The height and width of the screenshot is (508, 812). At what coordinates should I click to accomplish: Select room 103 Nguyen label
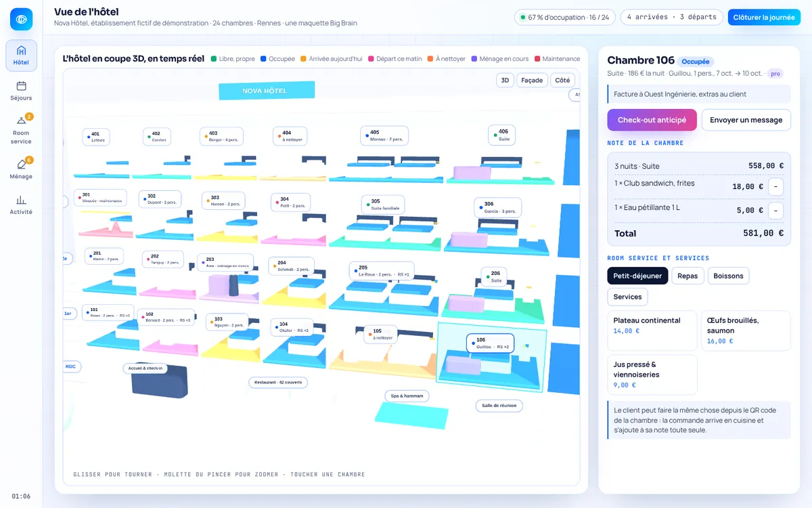tap(227, 322)
